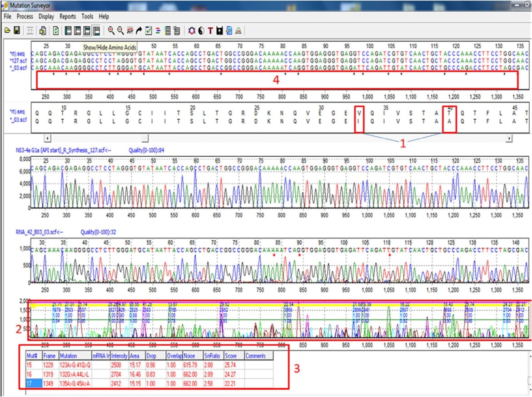Open the Reports menu
The width and height of the screenshot is (532, 397).
point(68,16)
